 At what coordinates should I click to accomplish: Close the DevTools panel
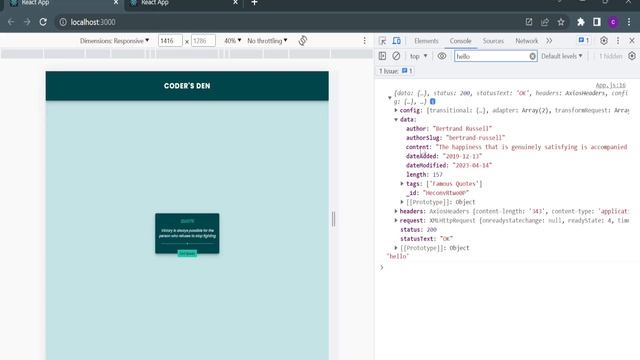pyautogui.click(x=632, y=40)
